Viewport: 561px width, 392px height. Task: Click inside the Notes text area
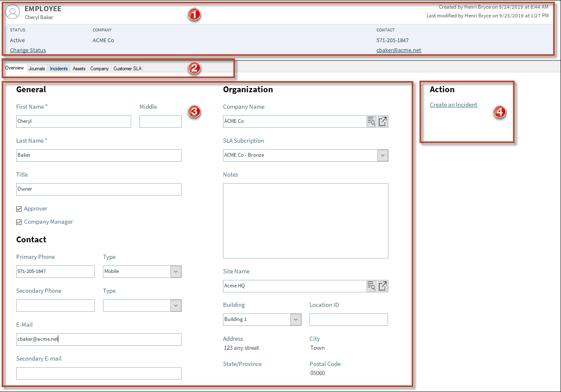point(305,220)
